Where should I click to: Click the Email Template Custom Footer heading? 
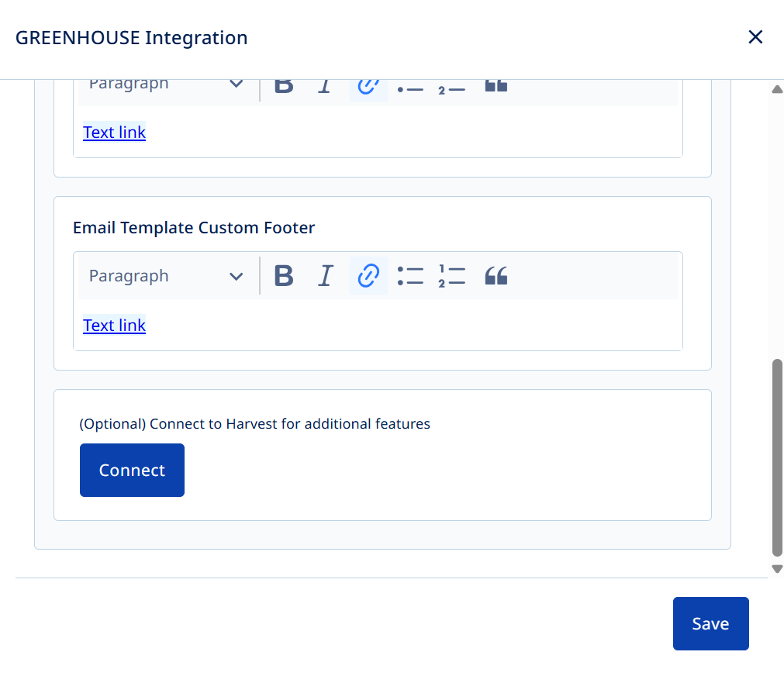coord(194,228)
